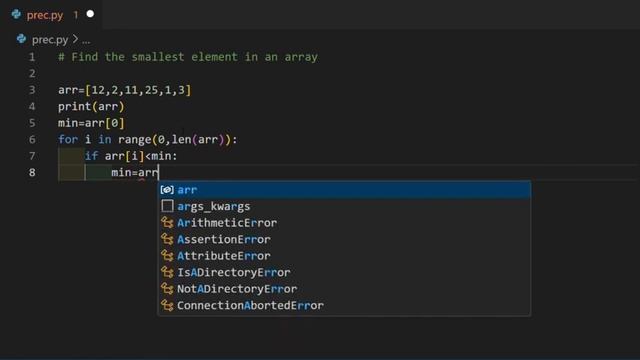Choose the 'IsADirectoryError' suggestion
640x360 pixels.
click(344, 272)
